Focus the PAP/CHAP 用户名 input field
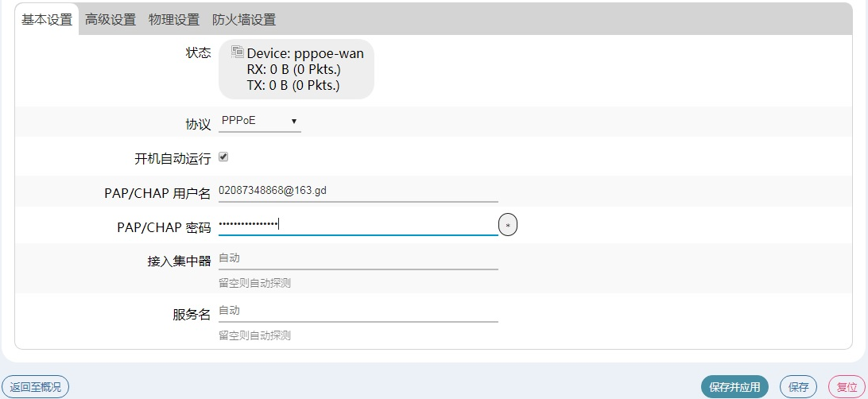The image size is (868, 399). (358, 191)
